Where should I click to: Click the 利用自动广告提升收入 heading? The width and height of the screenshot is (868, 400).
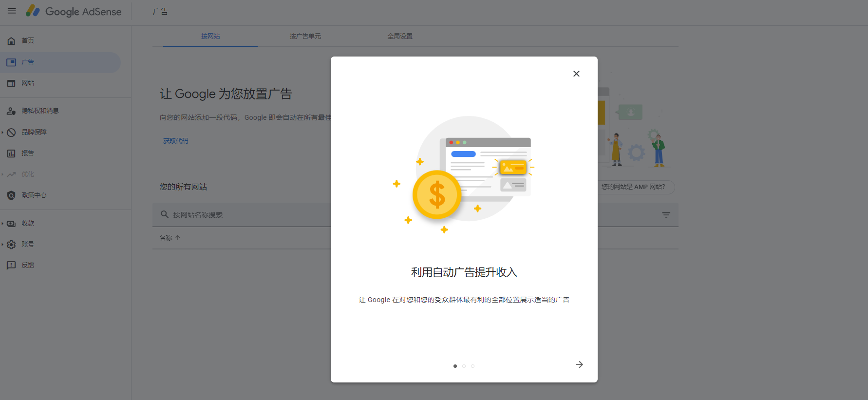pos(464,272)
